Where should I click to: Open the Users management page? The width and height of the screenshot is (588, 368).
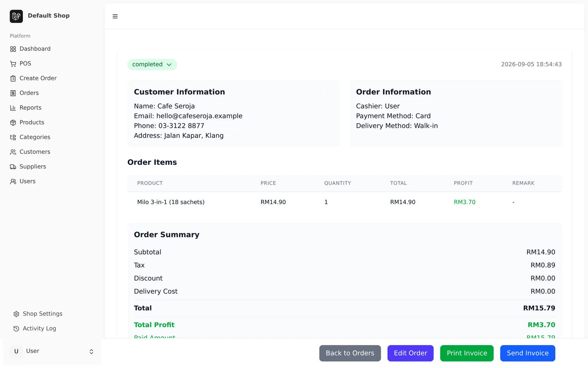click(x=52, y=181)
